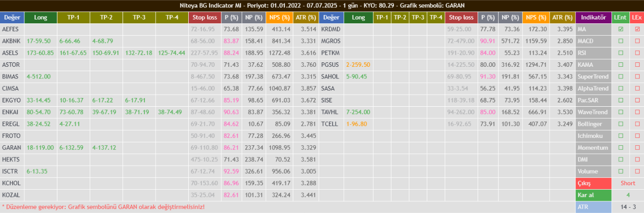Click the left Stop loss header
The height and width of the screenshot is (213, 644).
tap(205, 18)
